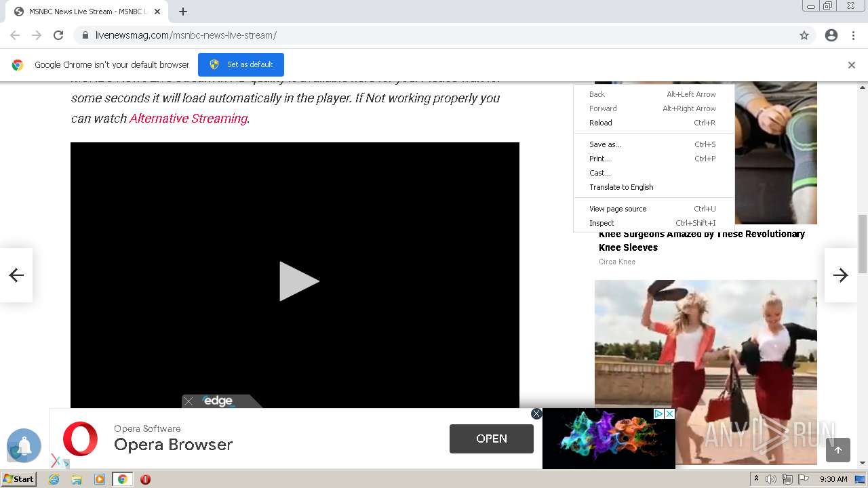868x488 pixels.
Task: Select Back in the context menu
Action: click(x=652, y=94)
